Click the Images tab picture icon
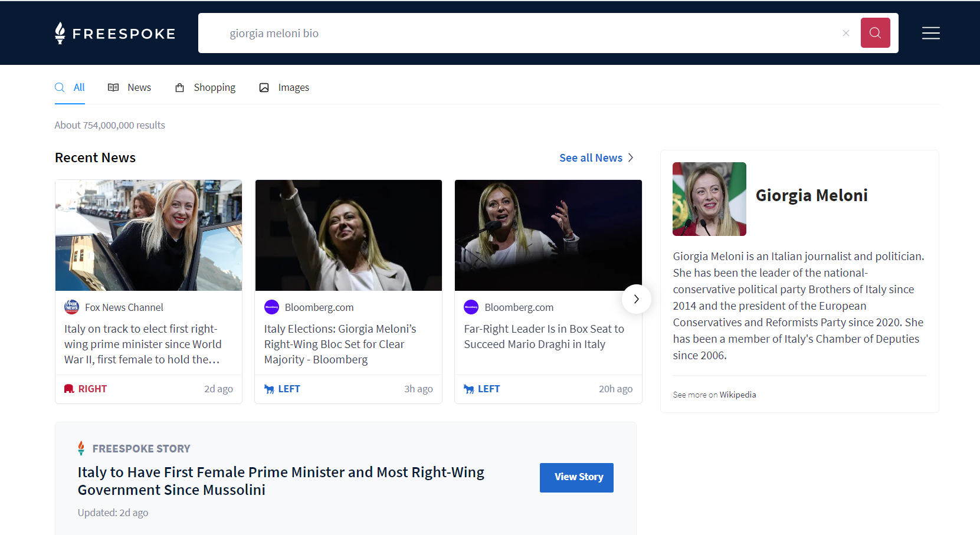Viewport: 980px width, 535px height. tap(264, 87)
